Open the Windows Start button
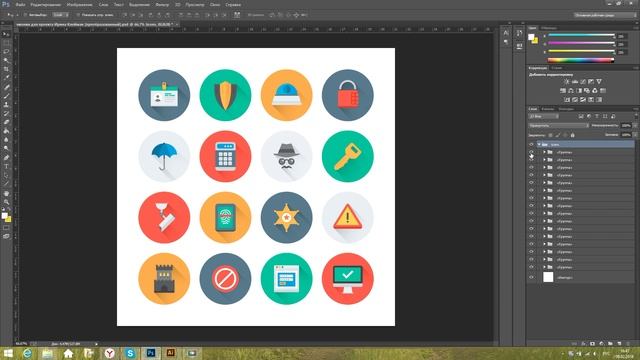640x360 pixels. tap(8, 353)
